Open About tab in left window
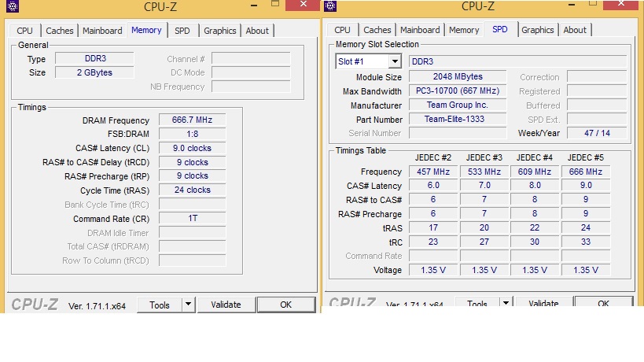Viewport: 644px width, 362px height. 257,31
